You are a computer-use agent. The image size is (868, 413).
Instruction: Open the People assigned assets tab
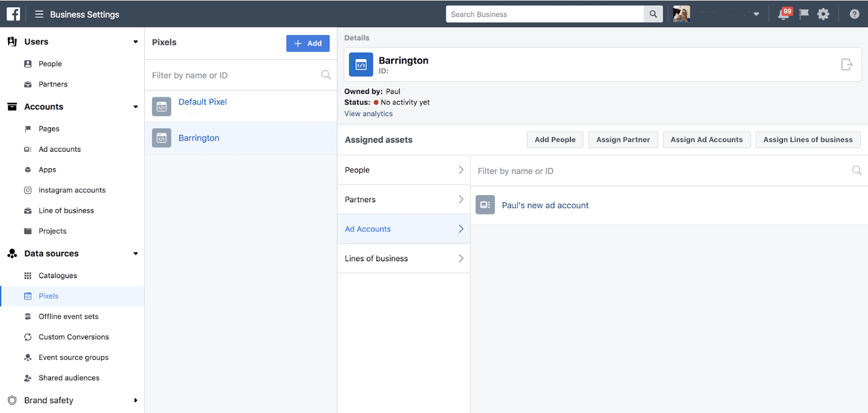click(x=404, y=170)
